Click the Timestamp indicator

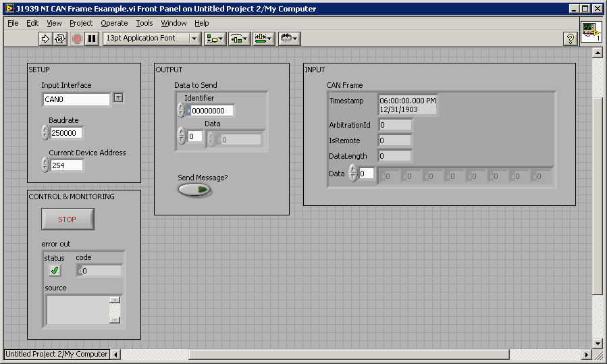click(408, 105)
